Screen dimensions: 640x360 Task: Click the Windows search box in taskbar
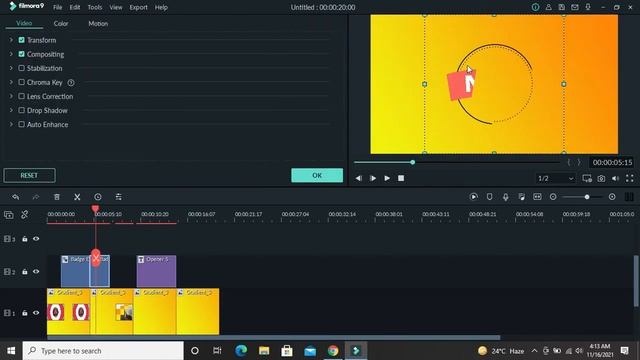click(103, 351)
